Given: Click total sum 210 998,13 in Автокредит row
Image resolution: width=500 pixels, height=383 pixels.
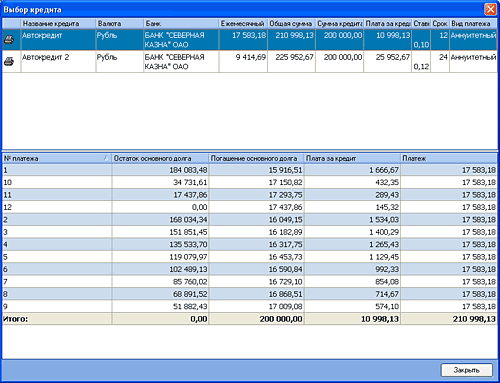Looking at the screenshot, I should pyautogui.click(x=294, y=35).
